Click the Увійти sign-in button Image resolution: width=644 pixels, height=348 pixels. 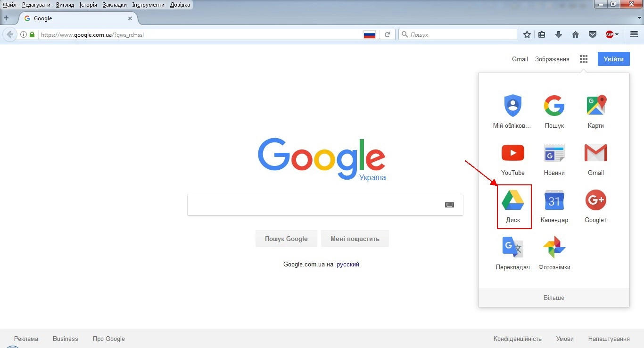[x=614, y=59]
